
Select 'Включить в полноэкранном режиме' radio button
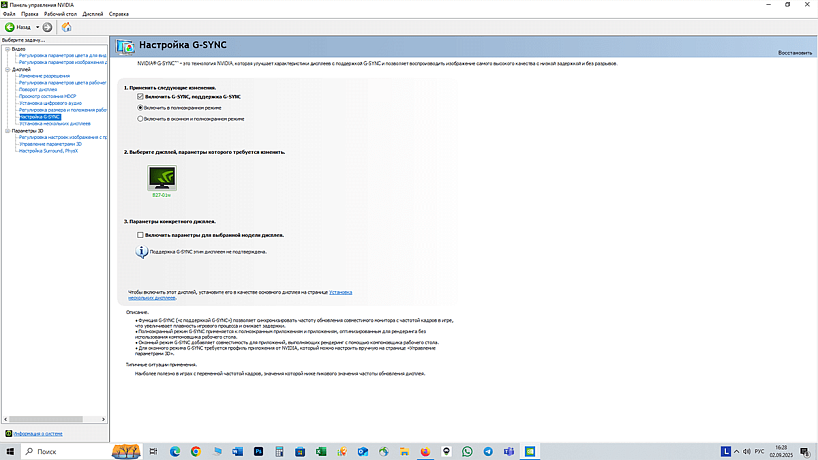(141, 107)
